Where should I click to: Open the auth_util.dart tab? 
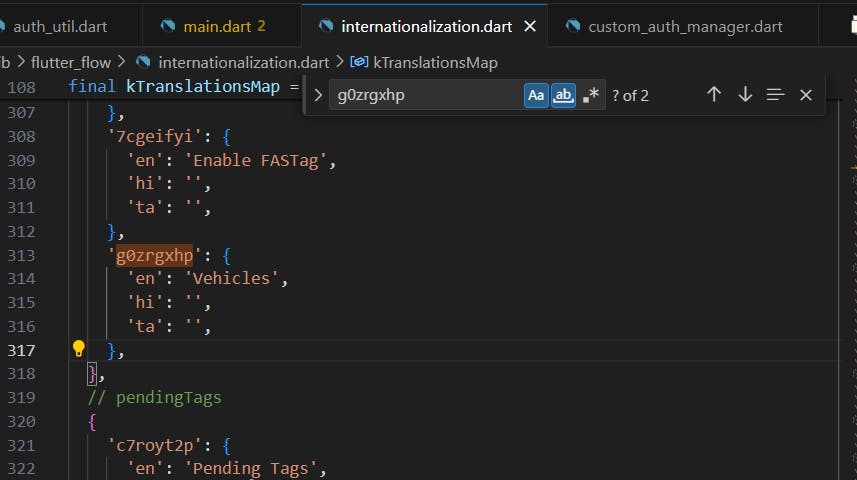tap(60, 26)
